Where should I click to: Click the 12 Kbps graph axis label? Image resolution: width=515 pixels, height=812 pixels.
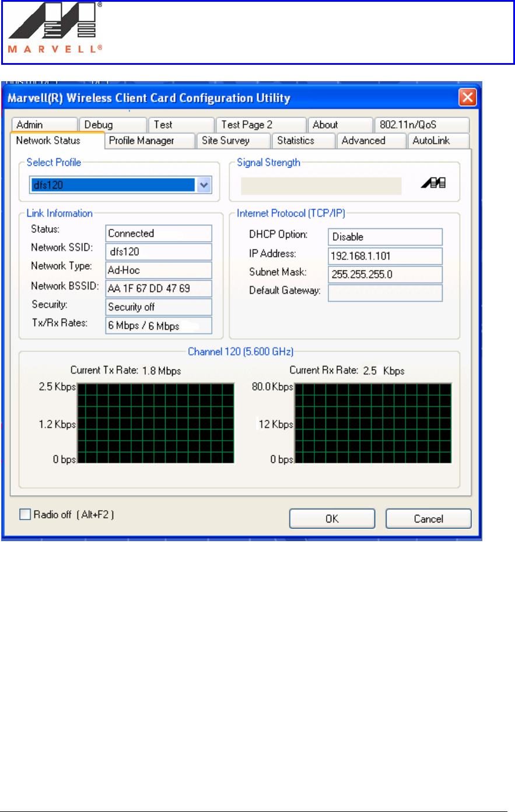pyautogui.click(x=276, y=424)
